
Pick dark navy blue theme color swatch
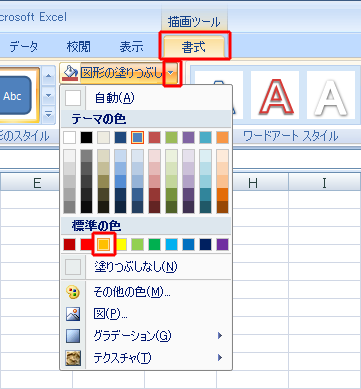tap(120, 137)
